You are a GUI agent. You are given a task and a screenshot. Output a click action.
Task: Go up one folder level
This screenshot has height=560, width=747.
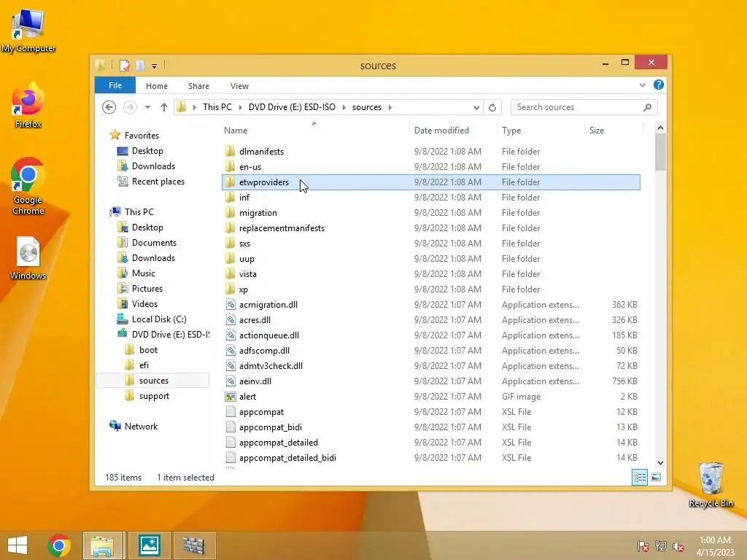[164, 107]
